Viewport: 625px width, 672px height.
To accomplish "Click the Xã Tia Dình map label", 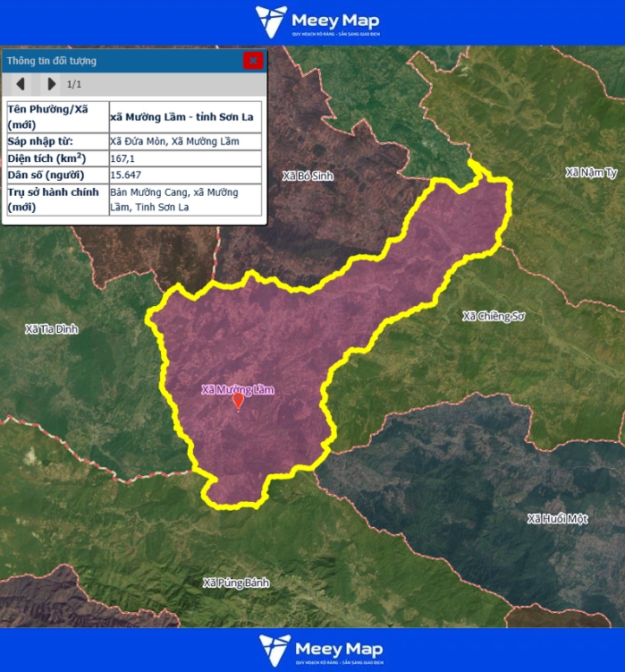I will pos(52,329).
